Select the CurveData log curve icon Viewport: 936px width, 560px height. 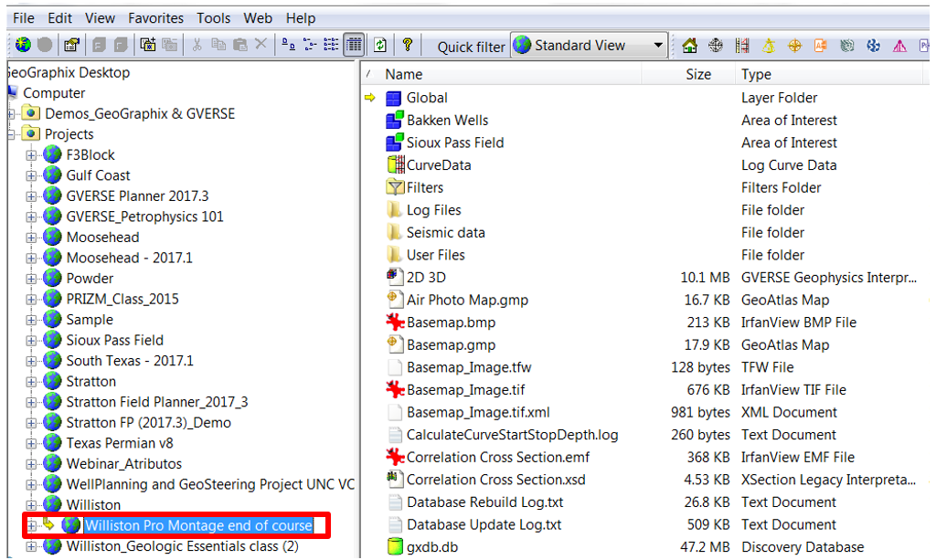coord(396,165)
